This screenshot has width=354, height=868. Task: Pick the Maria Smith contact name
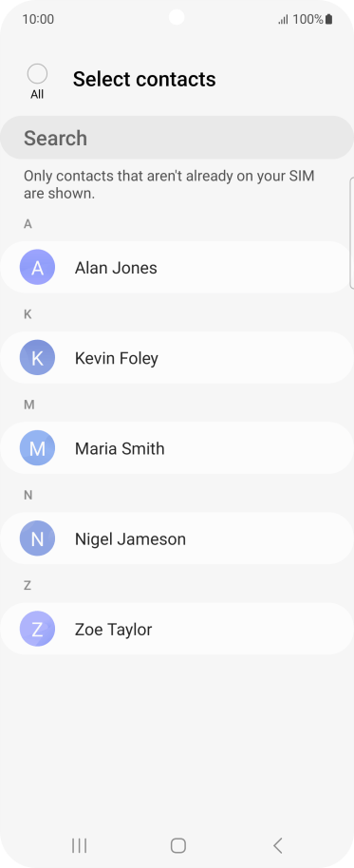coord(120,448)
